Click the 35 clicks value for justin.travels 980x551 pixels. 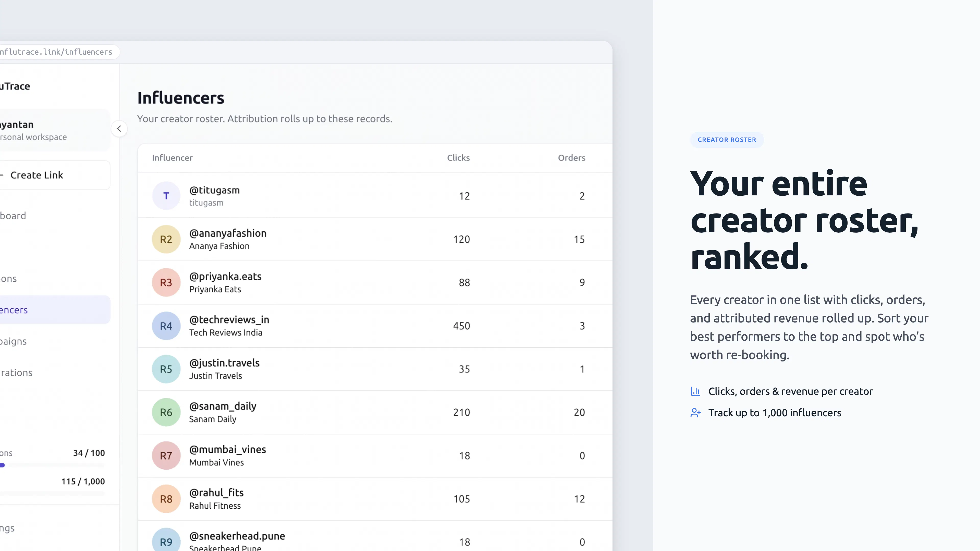(464, 369)
